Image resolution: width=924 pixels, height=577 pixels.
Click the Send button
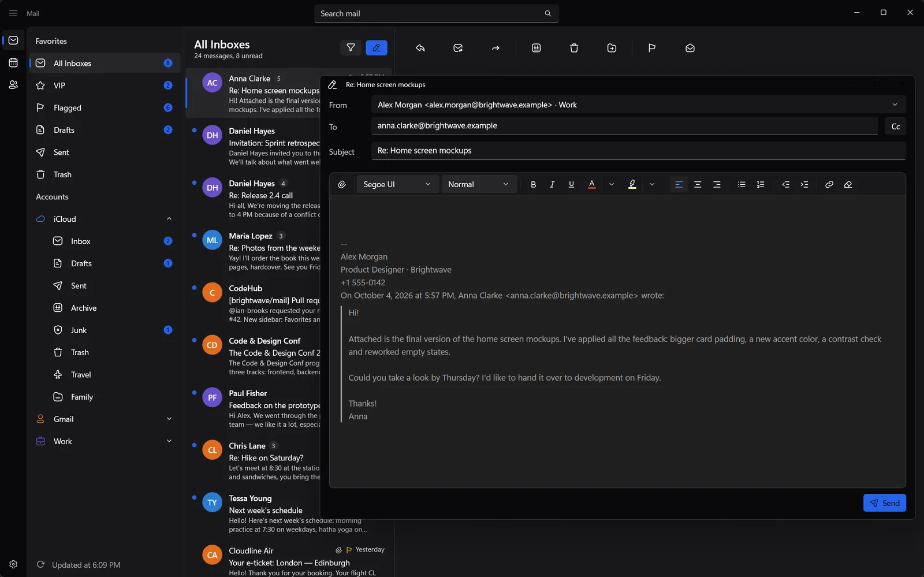click(x=885, y=503)
